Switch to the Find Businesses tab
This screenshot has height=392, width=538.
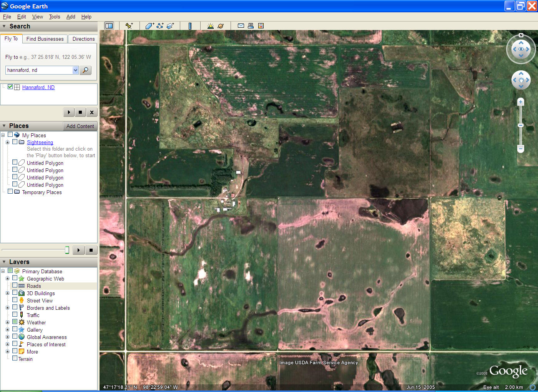(x=45, y=39)
